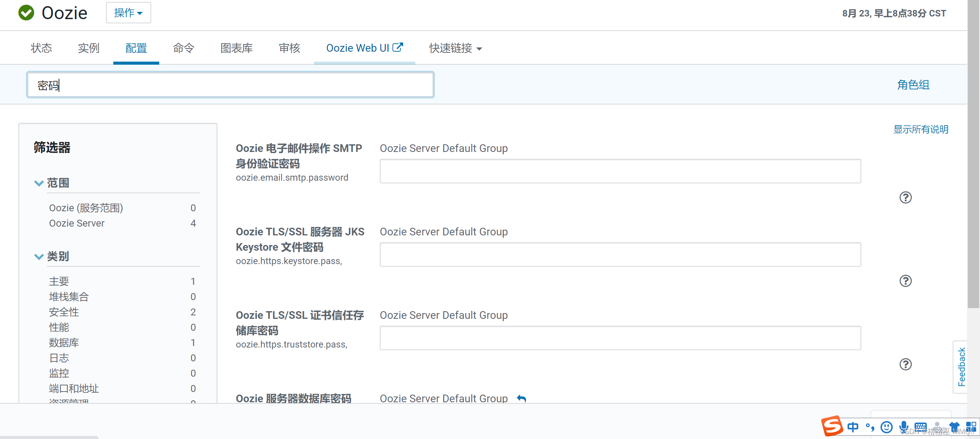Click the timestamp 8月 23 早上8点38分 CST
The image size is (980, 439).
click(894, 13)
